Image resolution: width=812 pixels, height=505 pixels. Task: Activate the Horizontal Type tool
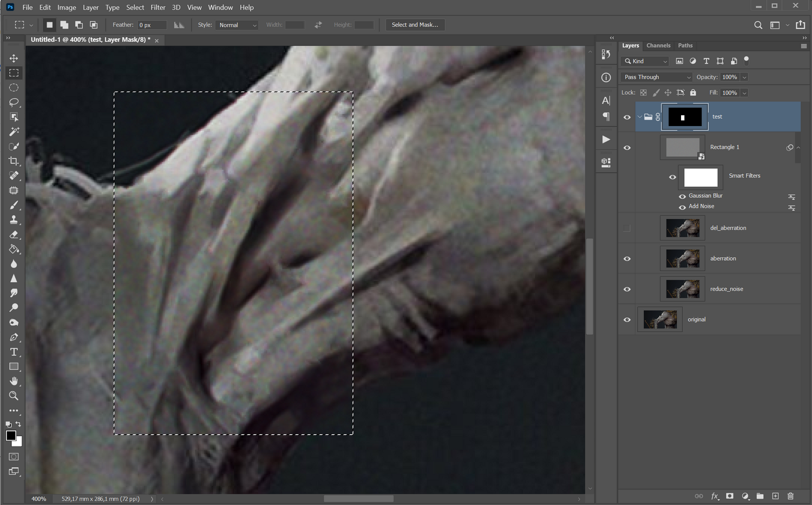(x=14, y=352)
